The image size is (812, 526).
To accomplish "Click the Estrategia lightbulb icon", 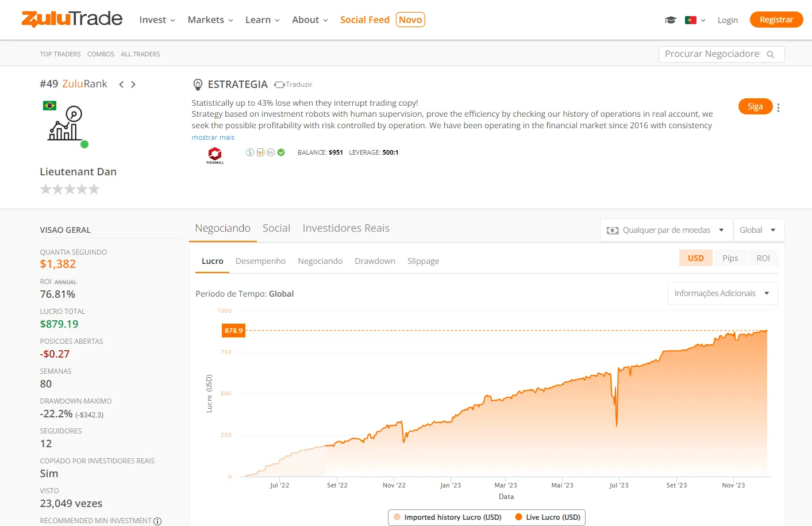I will point(198,85).
